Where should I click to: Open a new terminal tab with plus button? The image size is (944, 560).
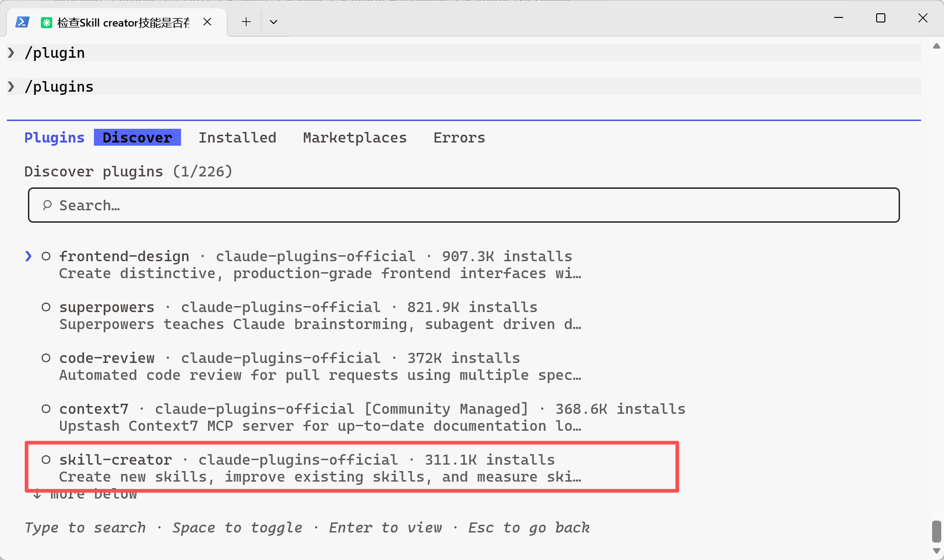[x=246, y=22]
